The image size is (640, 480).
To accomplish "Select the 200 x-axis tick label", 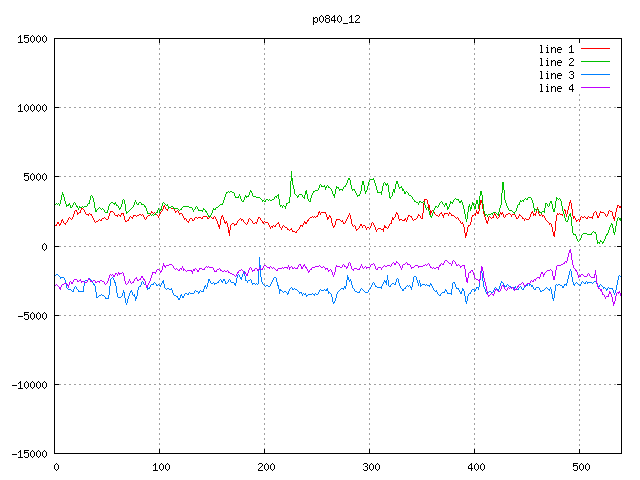I will [x=265, y=467].
